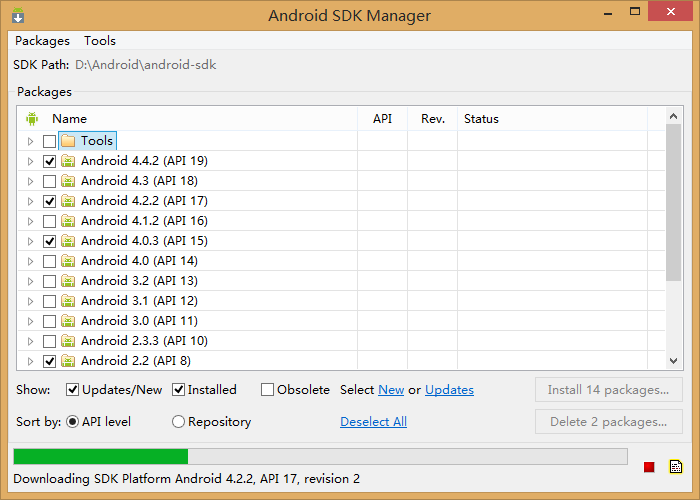This screenshot has width=700, height=500.
Task: Open the SDK Manager log icon
Action: coord(676,467)
